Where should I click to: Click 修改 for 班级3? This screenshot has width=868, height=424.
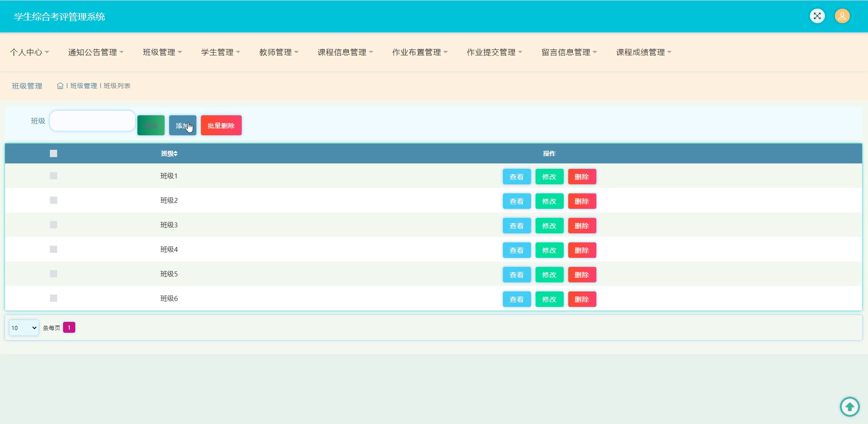549,226
